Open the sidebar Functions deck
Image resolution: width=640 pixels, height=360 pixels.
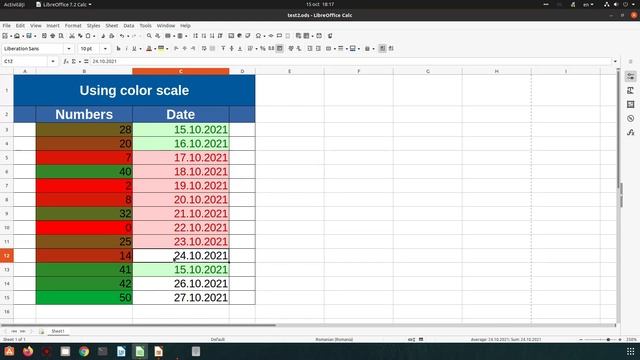click(631, 132)
